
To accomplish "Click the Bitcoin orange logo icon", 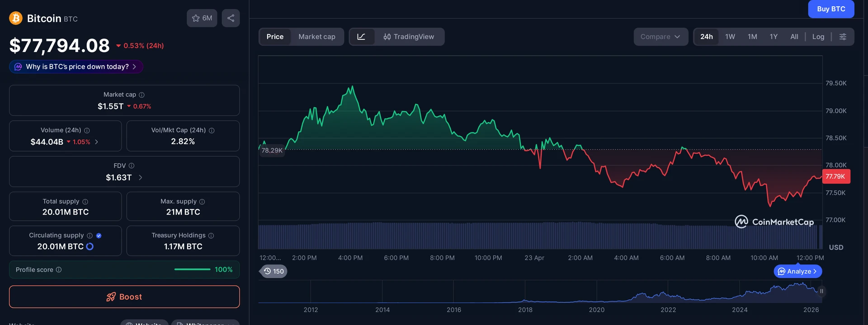I will [16, 18].
